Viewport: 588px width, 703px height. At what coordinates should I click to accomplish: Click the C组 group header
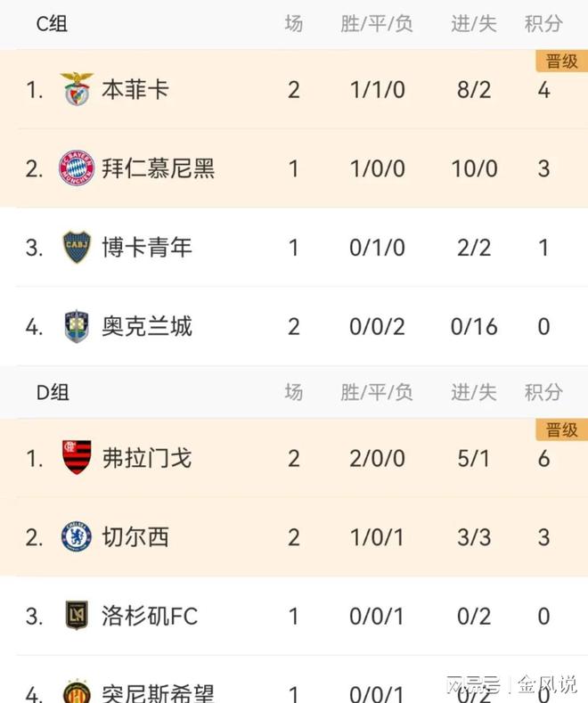click(x=52, y=24)
